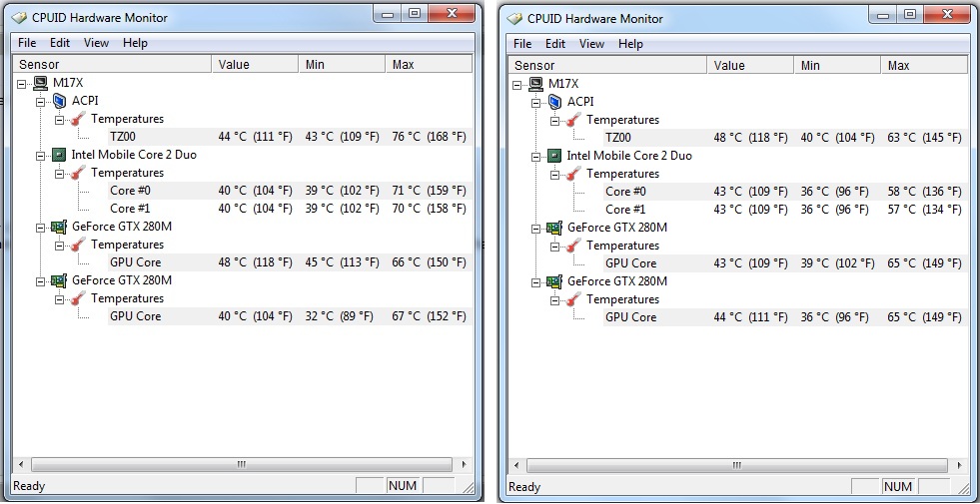Select TZ00 row in left window
Image resolution: width=980 pixels, height=504 pixels.
coord(290,137)
